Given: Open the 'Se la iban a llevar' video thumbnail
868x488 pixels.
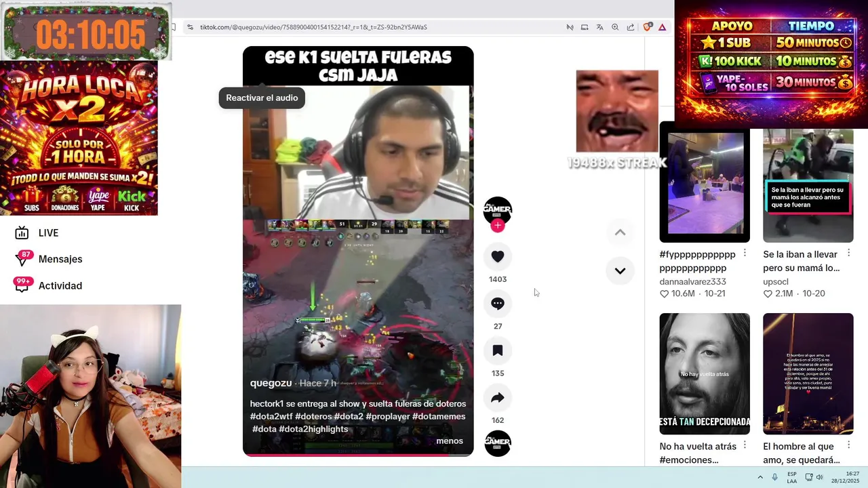Looking at the screenshot, I should 808,182.
